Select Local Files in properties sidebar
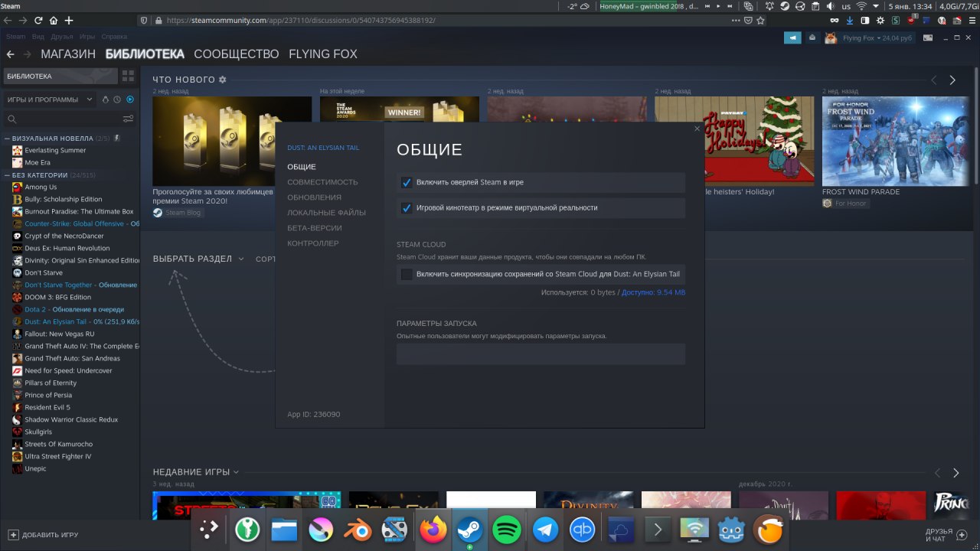Image resolution: width=980 pixels, height=551 pixels. [x=326, y=213]
